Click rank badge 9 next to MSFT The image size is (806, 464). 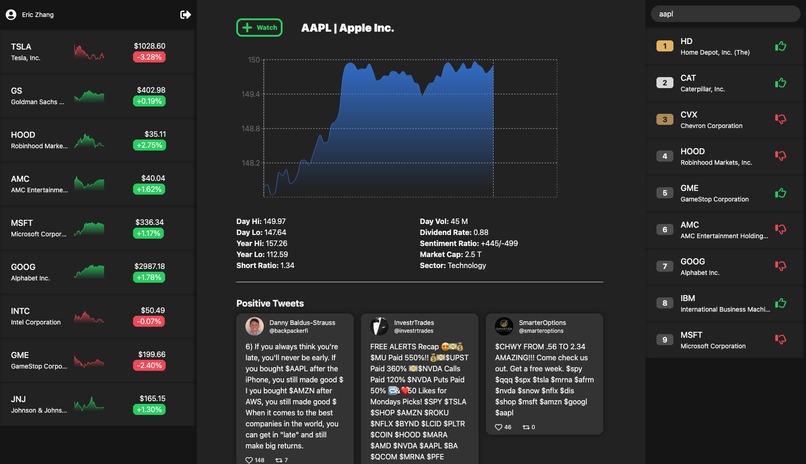tap(665, 339)
